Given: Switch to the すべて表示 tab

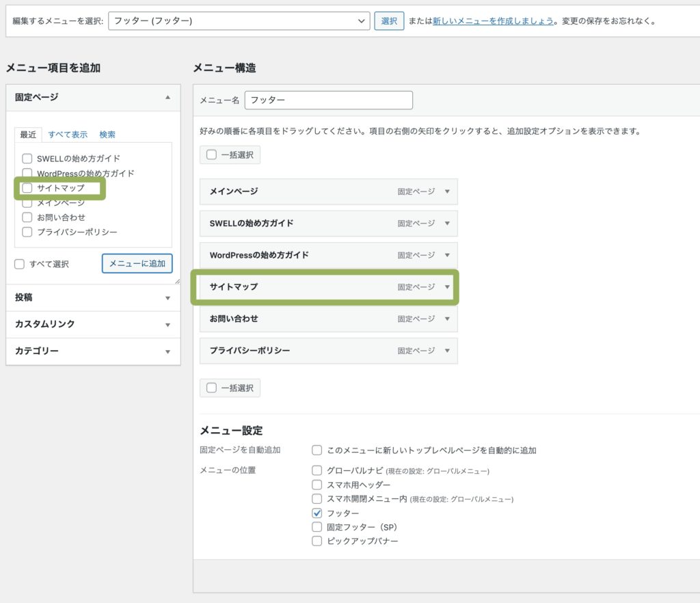Looking at the screenshot, I should [x=68, y=135].
